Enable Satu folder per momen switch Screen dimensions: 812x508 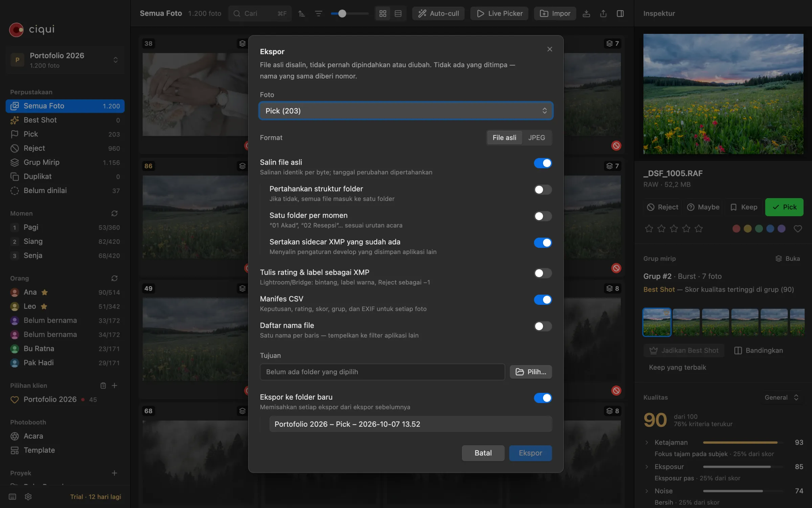pos(543,216)
